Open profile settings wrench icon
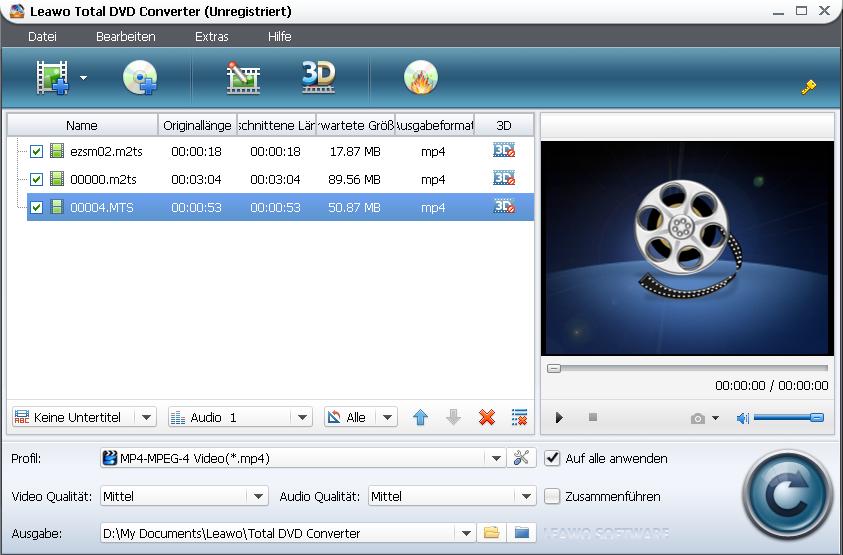The width and height of the screenshot is (843, 555). (x=521, y=458)
